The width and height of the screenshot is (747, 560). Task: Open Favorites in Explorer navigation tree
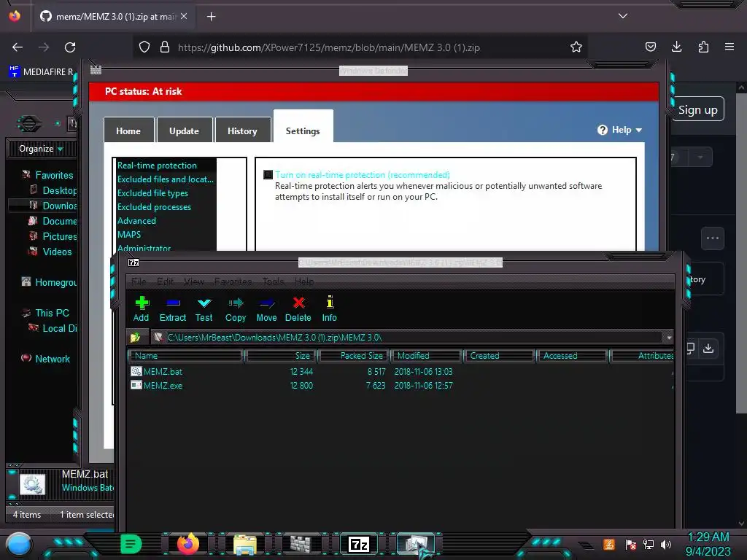pyautogui.click(x=54, y=175)
